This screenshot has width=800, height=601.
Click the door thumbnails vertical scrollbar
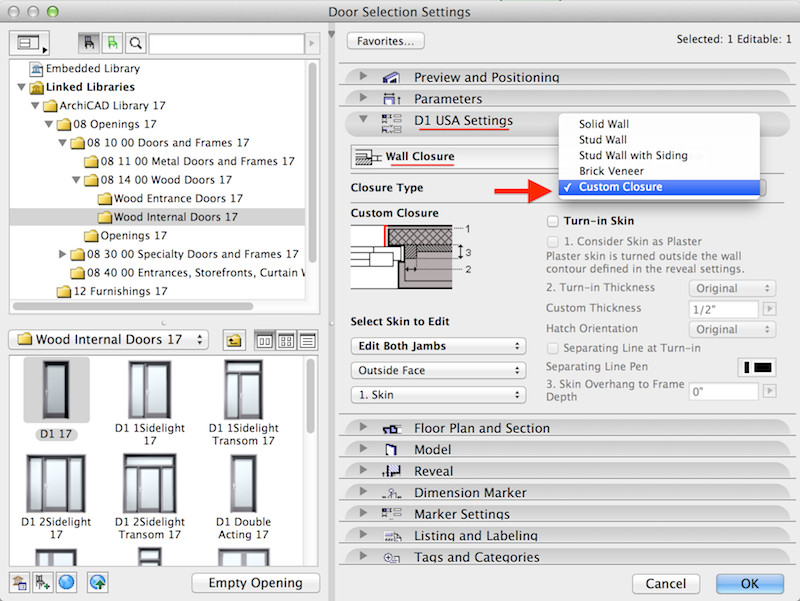[x=311, y=396]
